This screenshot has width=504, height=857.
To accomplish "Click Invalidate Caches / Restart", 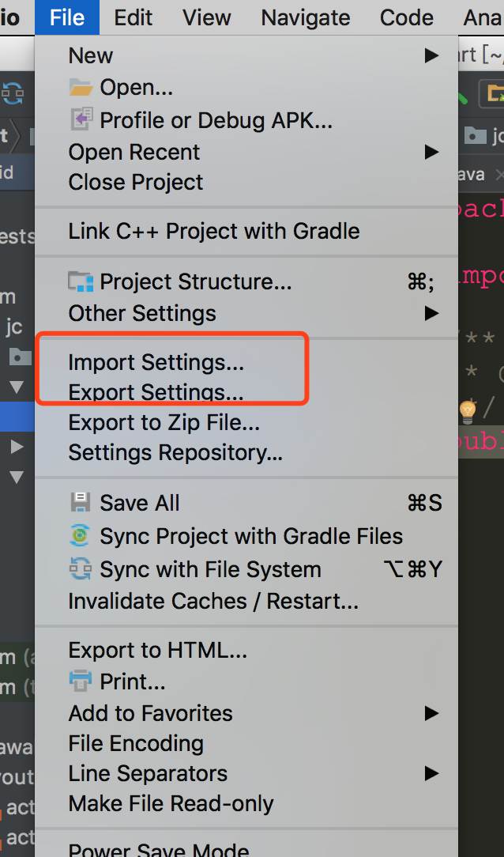I will (213, 602).
